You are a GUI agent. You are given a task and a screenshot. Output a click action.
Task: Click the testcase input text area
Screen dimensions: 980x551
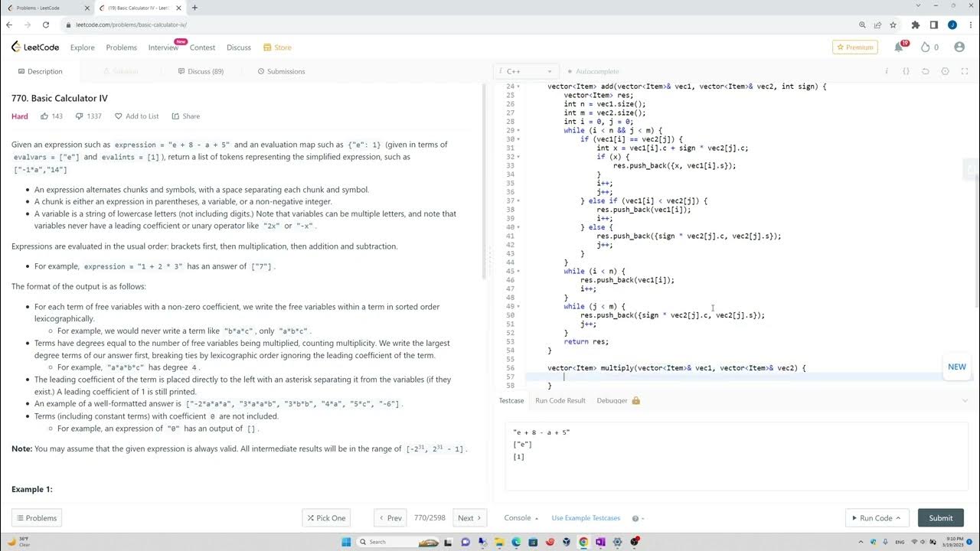pyautogui.click(x=736, y=456)
